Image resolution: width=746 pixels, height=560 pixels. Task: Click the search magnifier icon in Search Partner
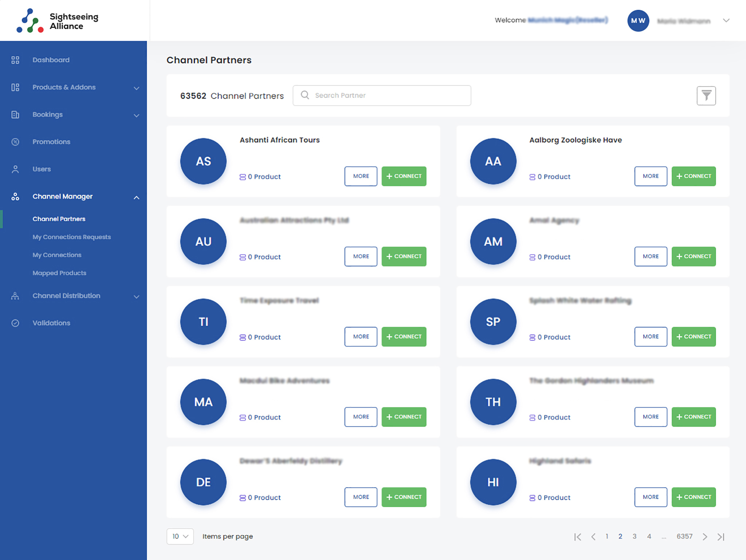tap(305, 95)
